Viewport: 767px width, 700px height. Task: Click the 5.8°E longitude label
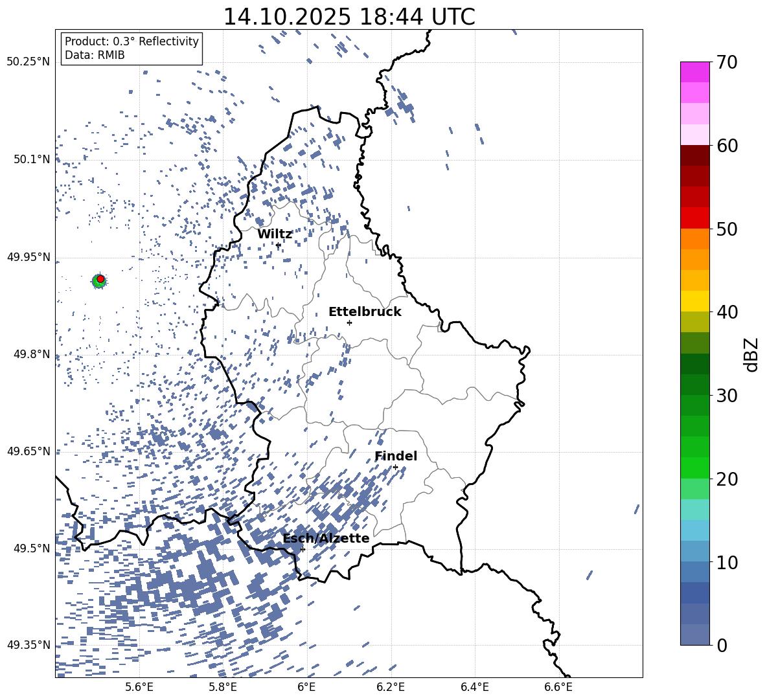[223, 687]
